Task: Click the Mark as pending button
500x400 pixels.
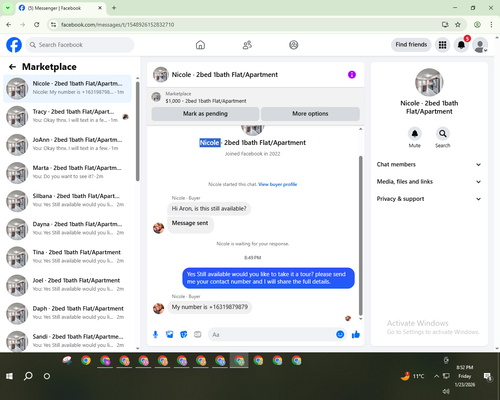Action: (205, 114)
